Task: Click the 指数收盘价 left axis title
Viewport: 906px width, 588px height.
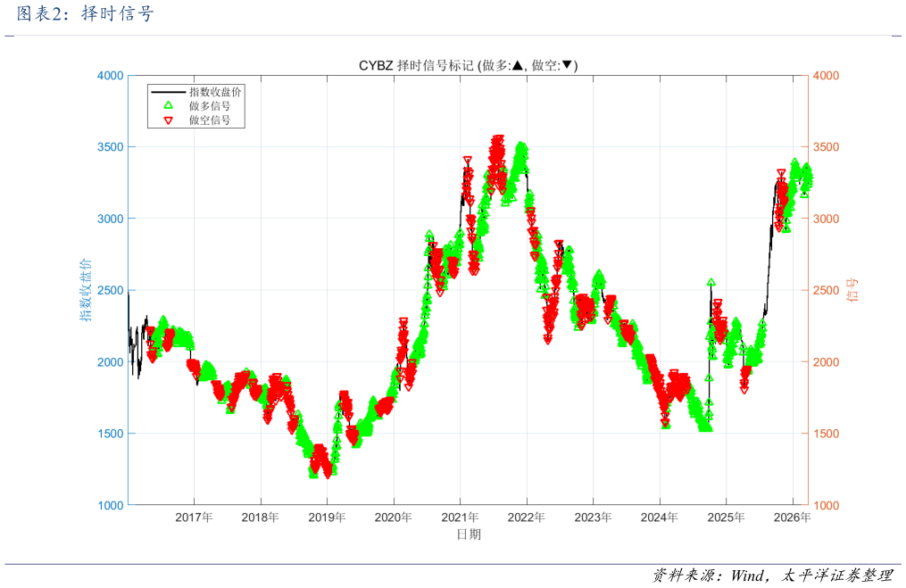Action: (86, 290)
